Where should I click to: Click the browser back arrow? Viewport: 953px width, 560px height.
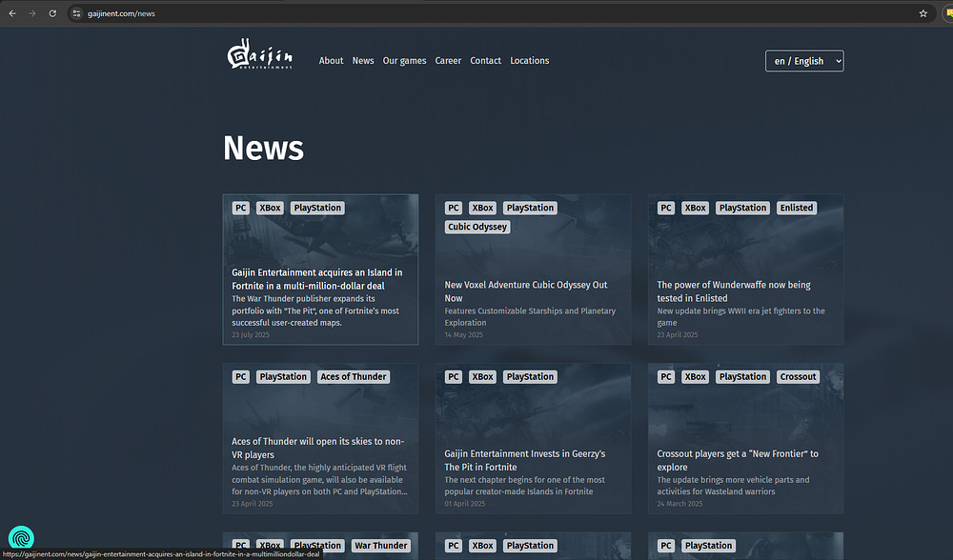pos(12,13)
